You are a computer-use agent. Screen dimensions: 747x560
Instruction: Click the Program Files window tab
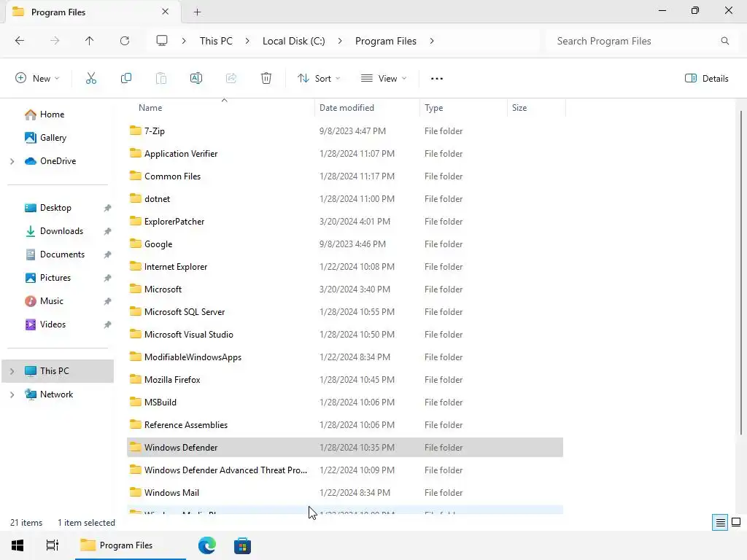coord(91,12)
